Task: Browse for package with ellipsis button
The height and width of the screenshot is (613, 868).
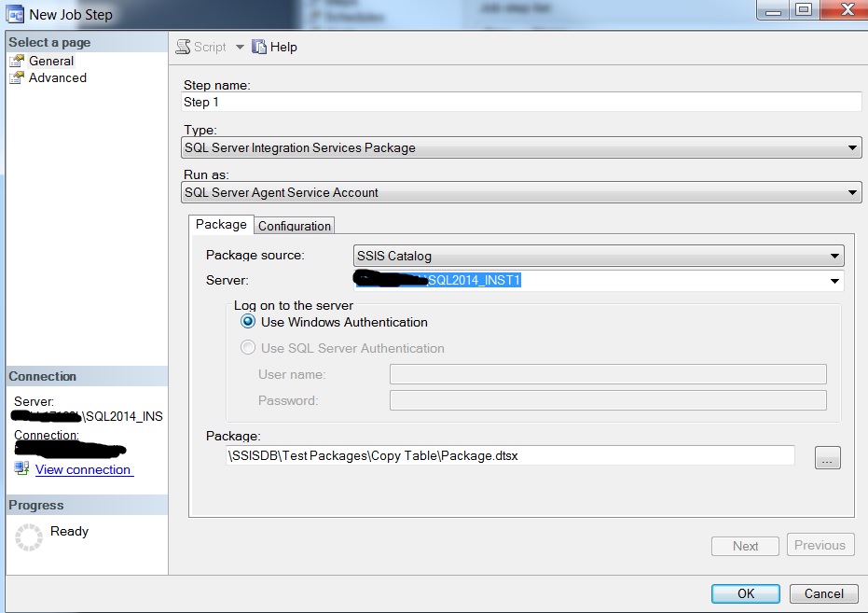Action: 827,457
